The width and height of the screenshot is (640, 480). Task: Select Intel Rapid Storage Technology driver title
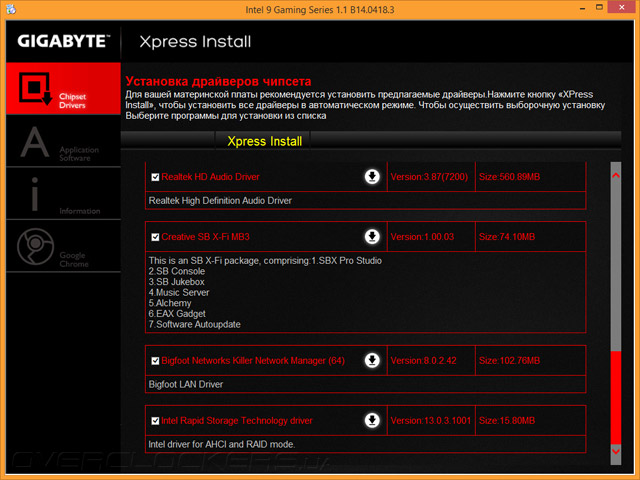(237, 420)
